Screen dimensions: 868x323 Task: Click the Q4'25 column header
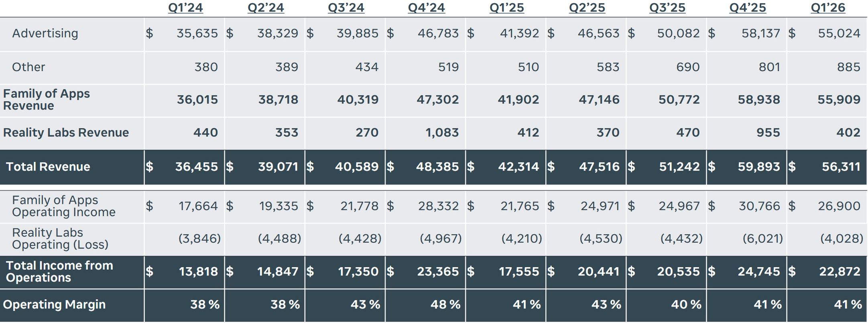click(747, 8)
